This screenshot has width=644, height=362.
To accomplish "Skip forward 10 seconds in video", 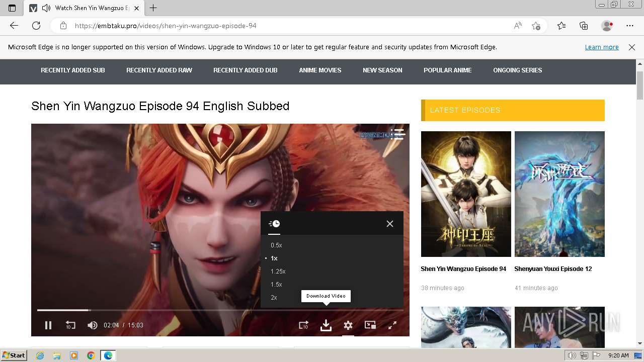I will point(303,325).
